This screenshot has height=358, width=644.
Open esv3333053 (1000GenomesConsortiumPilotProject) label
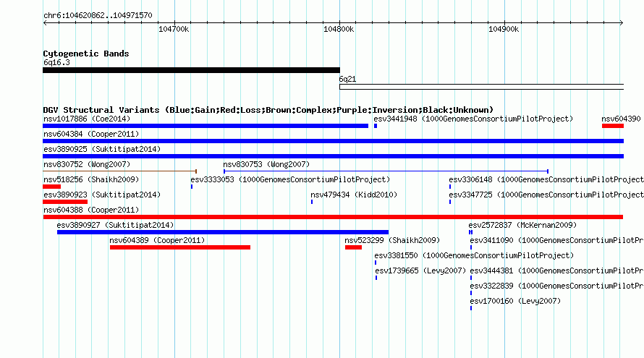(290, 179)
